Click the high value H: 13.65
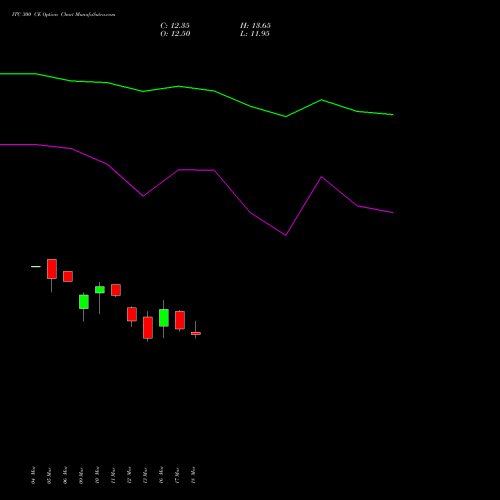 click(255, 26)
